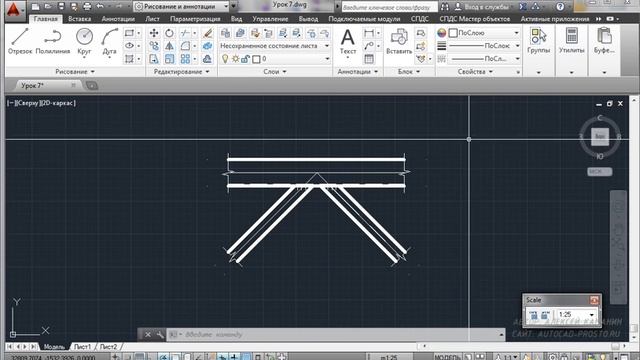The width and height of the screenshot is (640, 360).
Task: Switch to the Вставка ribbon tab
Action: tap(80, 19)
